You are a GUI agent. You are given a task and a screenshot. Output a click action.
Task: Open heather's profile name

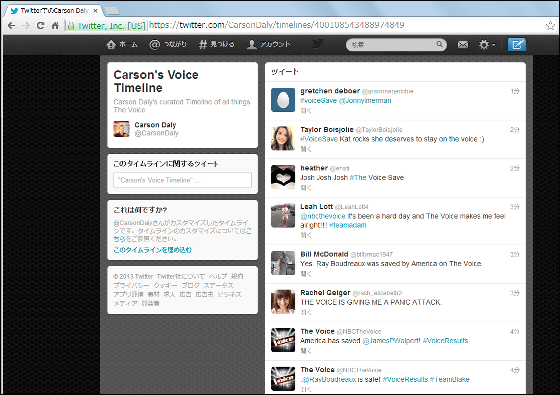pos(314,168)
